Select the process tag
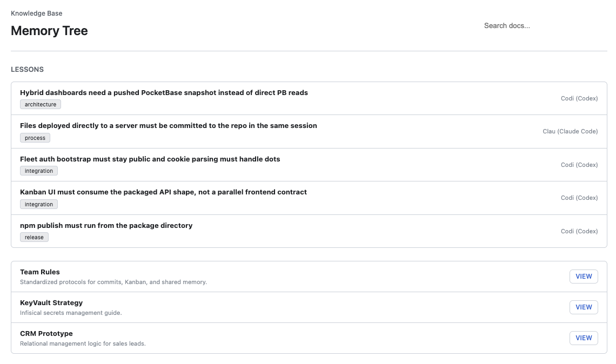616x364 pixels. pos(35,138)
